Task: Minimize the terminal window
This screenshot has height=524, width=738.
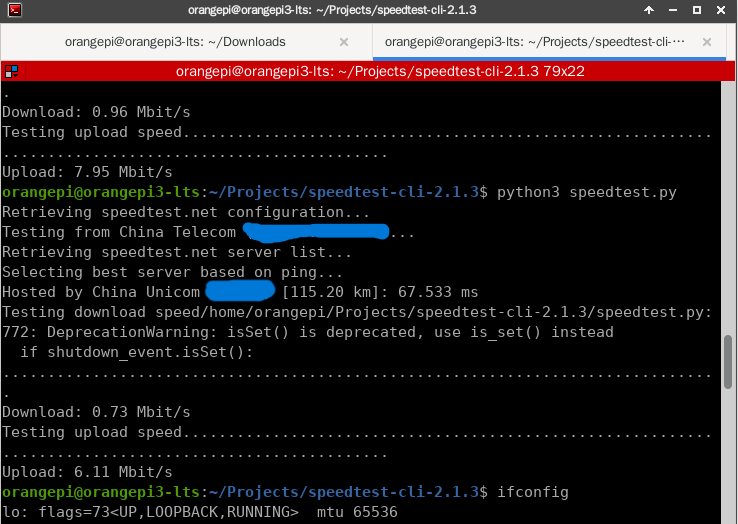Action: coord(673,10)
